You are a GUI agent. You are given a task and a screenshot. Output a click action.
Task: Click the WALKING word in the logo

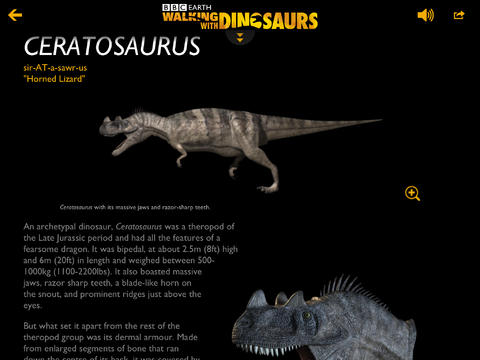190,17
